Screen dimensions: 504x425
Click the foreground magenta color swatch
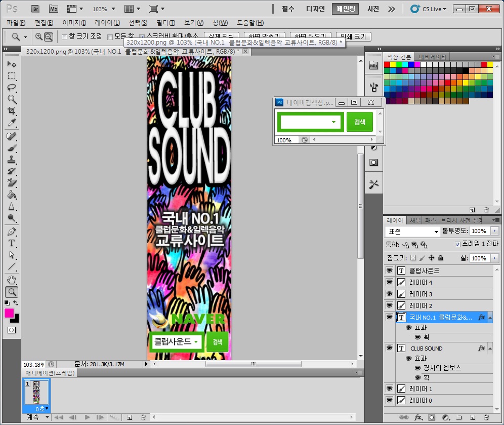tap(9, 313)
